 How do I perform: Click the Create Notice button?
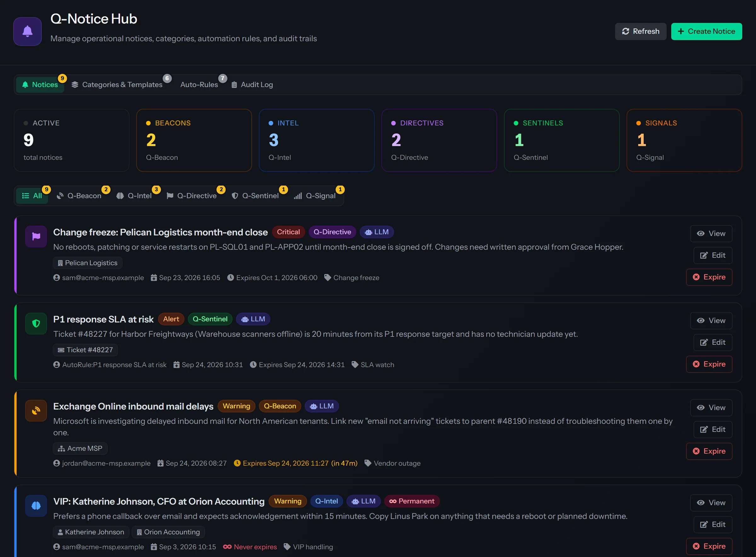pos(706,32)
